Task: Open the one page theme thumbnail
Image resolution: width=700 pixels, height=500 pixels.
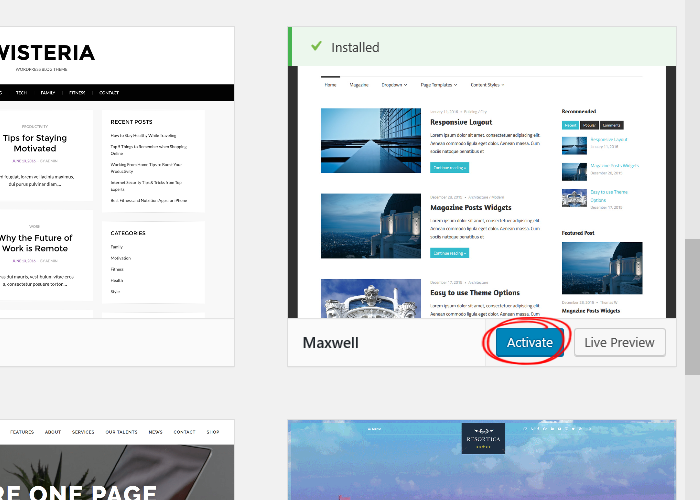Action: coord(117,460)
